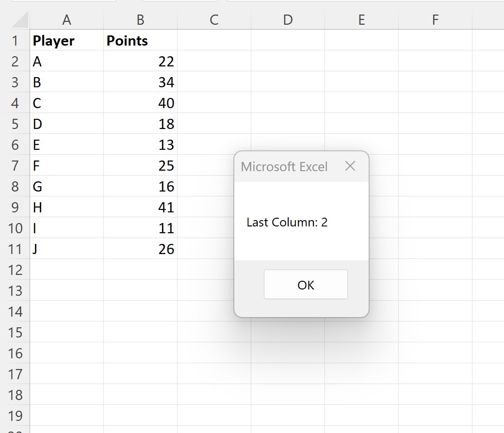Select column B header
The height and width of the screenshot is (433, 504).
pos(140,20)
